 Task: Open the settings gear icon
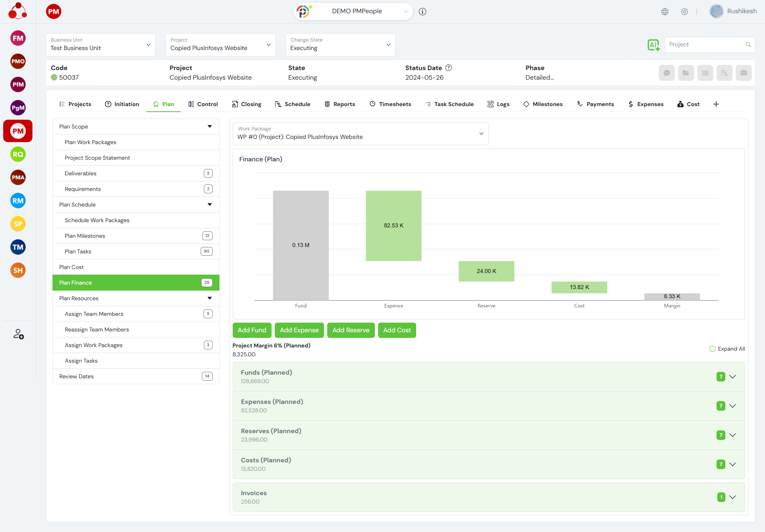pos(684,12)
